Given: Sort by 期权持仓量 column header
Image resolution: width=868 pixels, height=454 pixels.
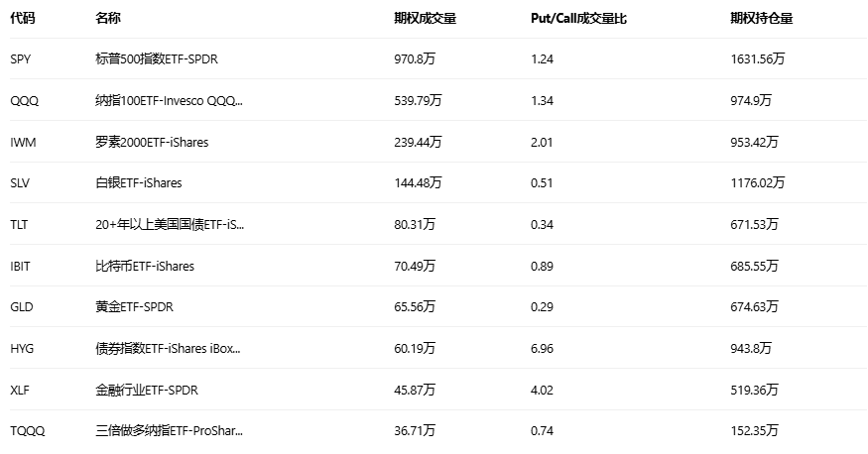Looking at the screenshot, I should [x=761, y=18].
